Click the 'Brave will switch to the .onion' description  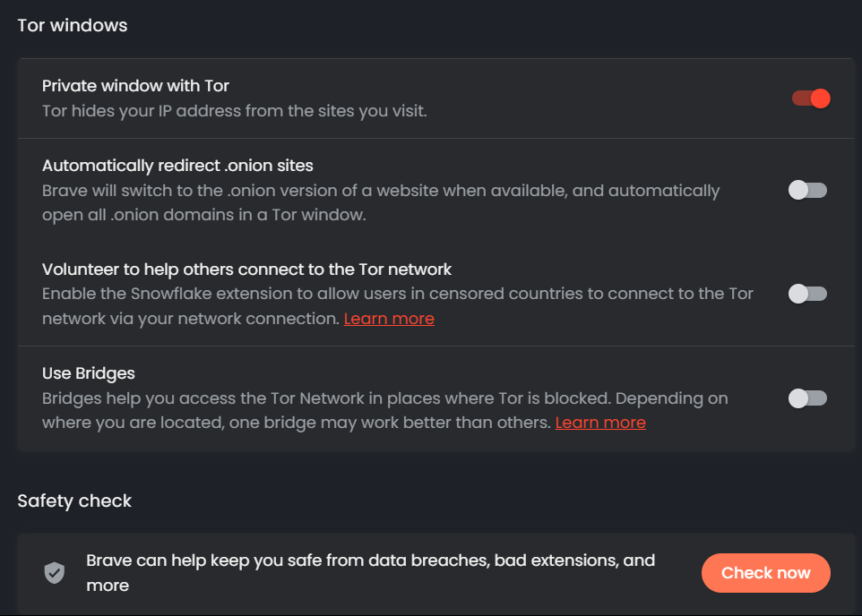pos(380,191)
